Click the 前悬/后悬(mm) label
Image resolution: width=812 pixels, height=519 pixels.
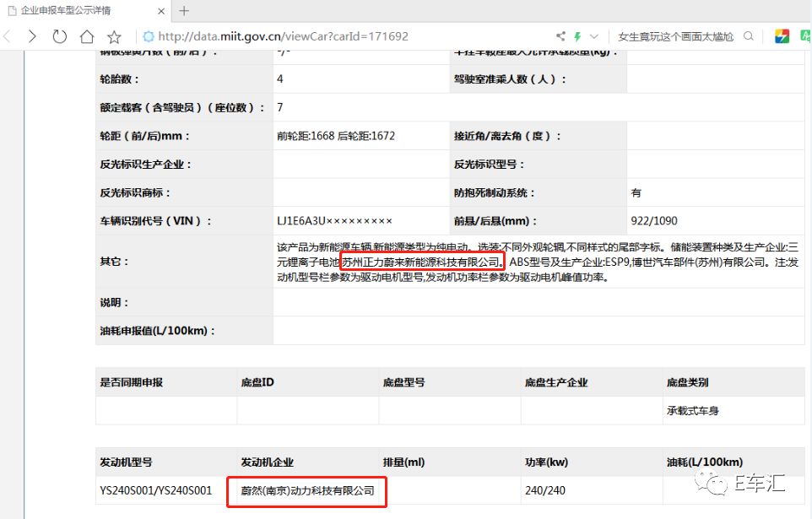[x=495, y=221]
